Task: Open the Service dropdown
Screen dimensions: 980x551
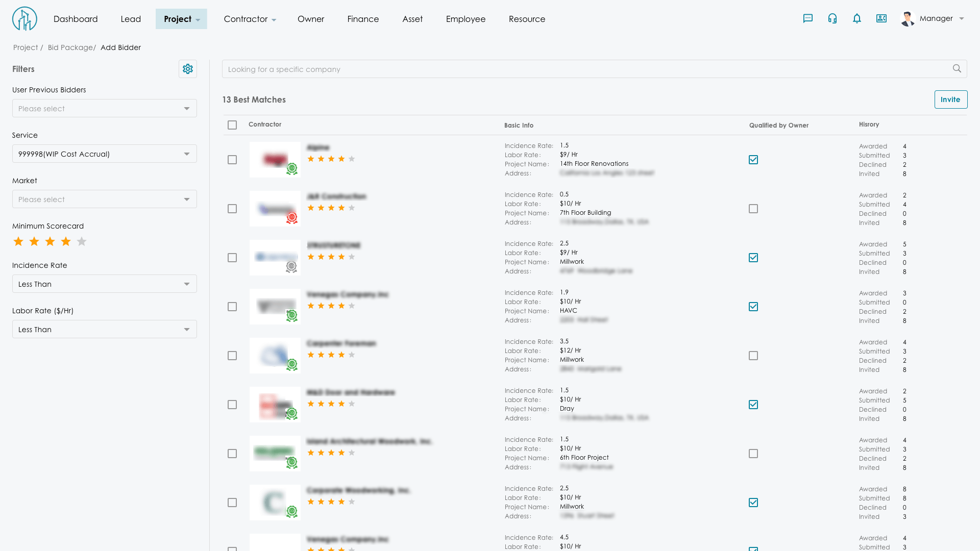Action: tap(104, 154)
